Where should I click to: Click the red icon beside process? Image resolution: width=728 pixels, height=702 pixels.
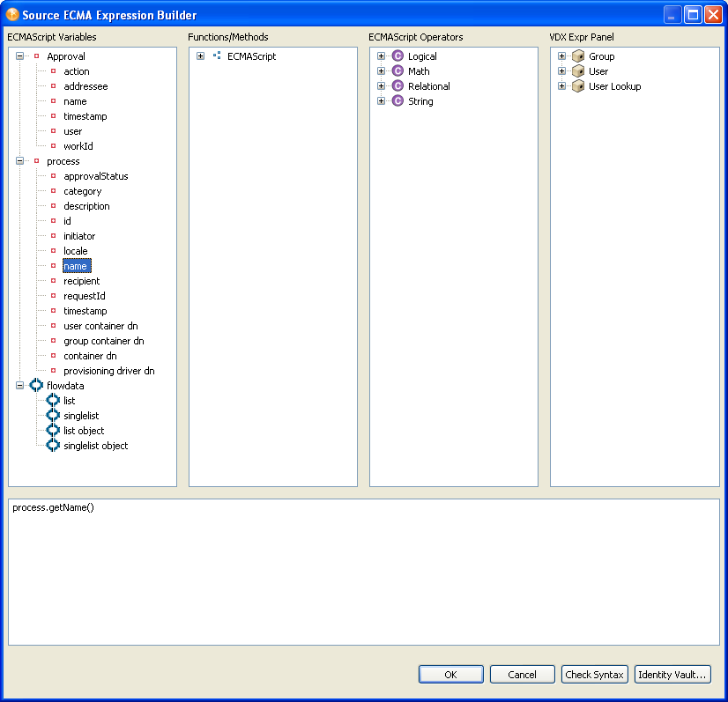[37, 161]
